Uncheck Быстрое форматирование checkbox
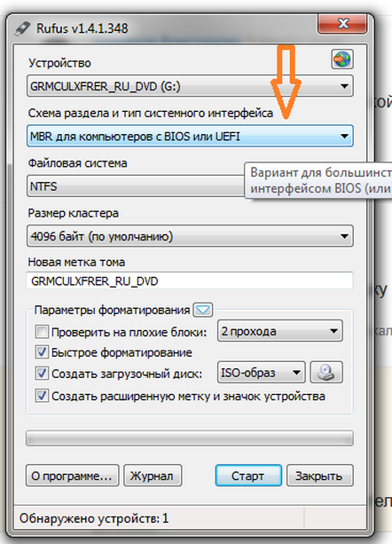 click(x=42, y=352)
